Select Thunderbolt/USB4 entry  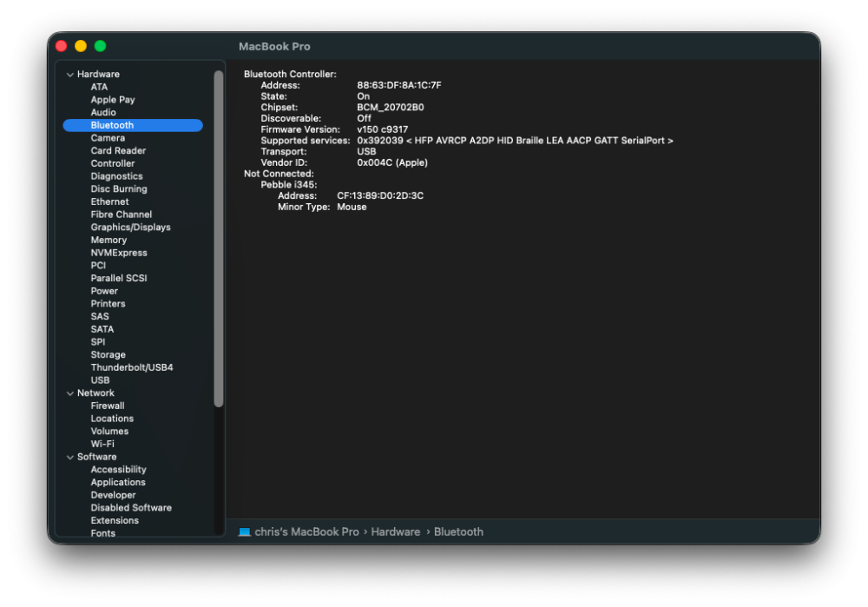(132, 367)
